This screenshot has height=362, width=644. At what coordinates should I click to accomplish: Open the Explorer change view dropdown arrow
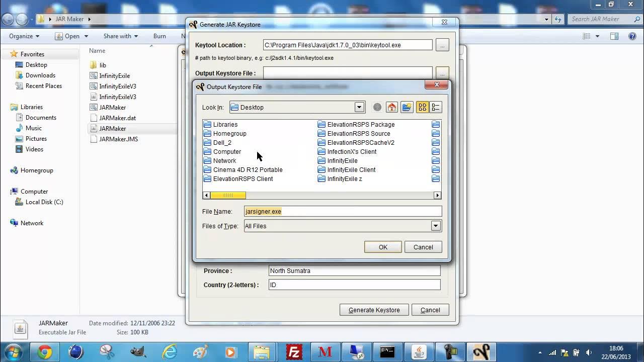pos(598,36)
